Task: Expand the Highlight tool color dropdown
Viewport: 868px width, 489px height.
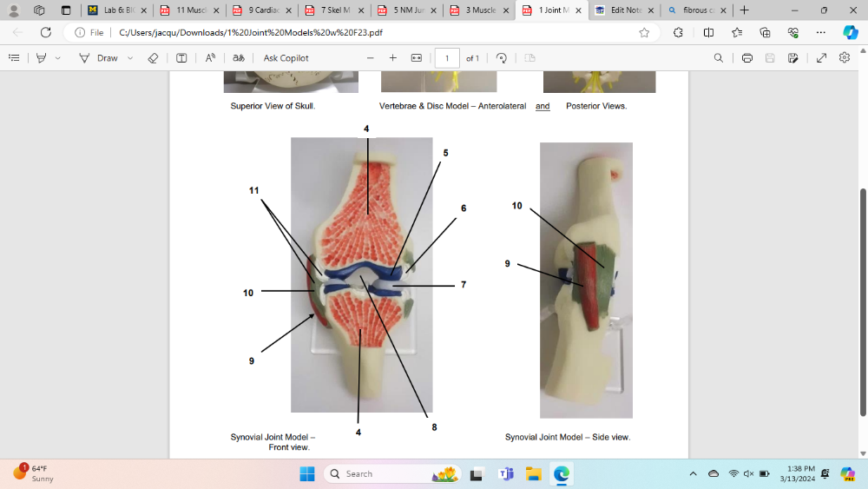Action: [x=58, y=58]
